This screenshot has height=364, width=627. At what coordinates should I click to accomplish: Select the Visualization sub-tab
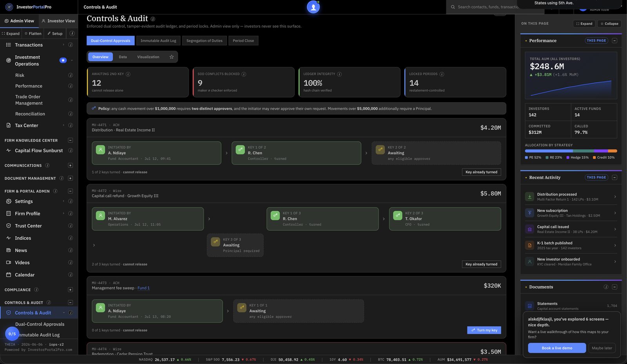coord(148,57)
